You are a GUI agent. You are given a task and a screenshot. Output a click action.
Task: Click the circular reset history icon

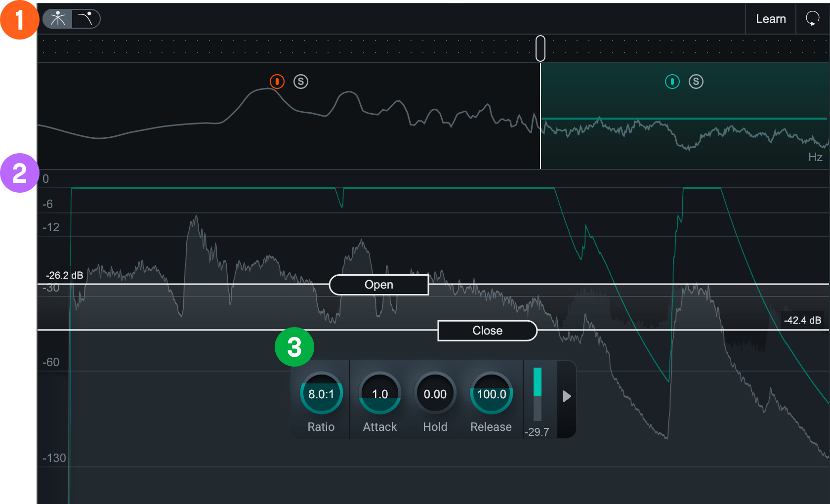point(812,19)
